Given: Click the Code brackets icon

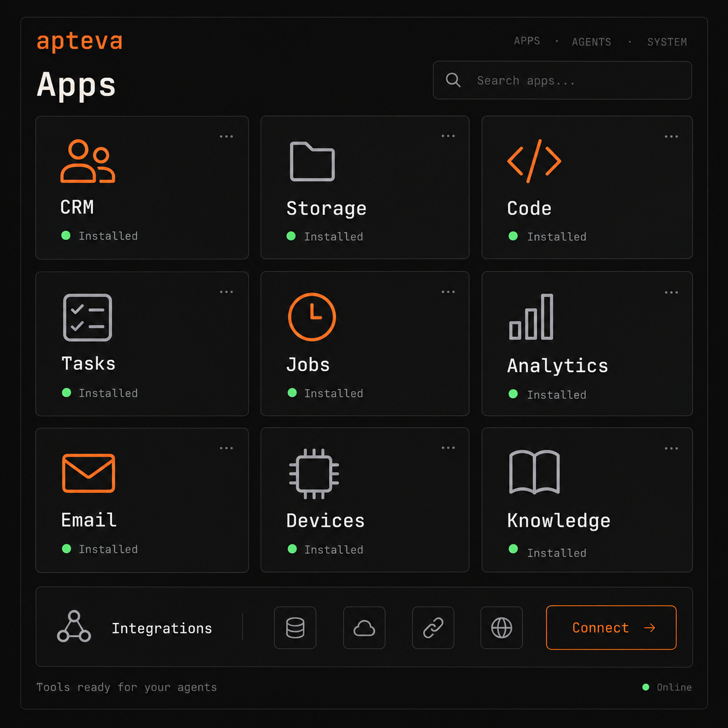Looking at the screenshot, I should (534, 161).
